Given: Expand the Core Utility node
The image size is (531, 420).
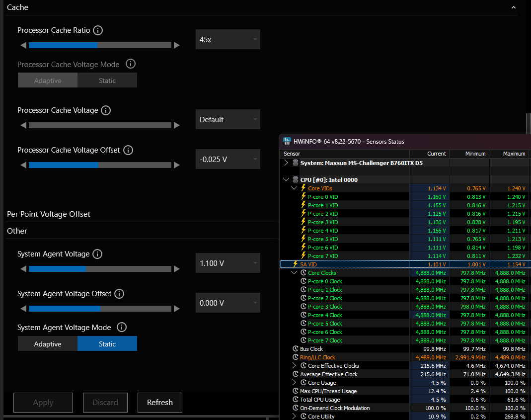Looking at the screenshot, I should pos(294,416).
